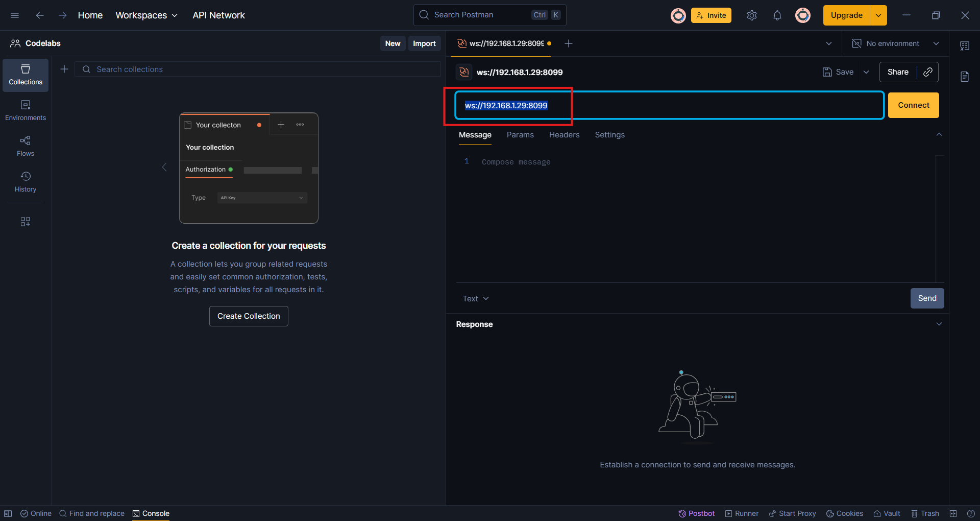Toggle the Console panel
This screenshot has width=980, height=521.
click(x=151, y=513)
